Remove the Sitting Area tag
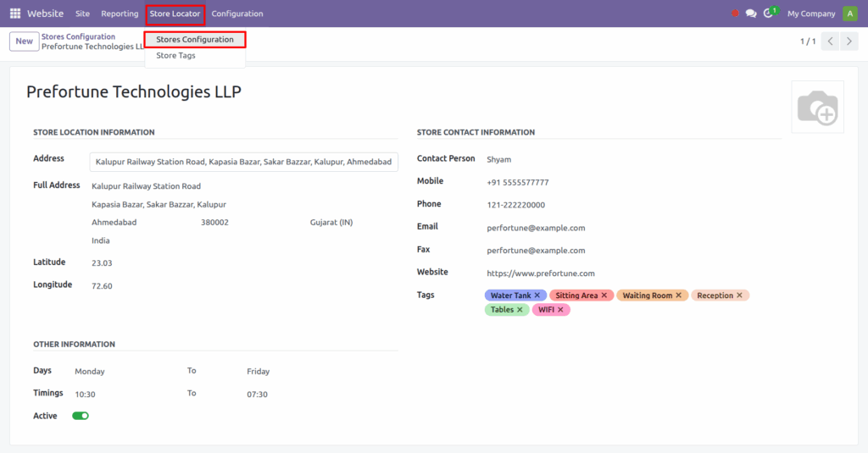This screenshot has width=868, height=453. pos(604,296)
